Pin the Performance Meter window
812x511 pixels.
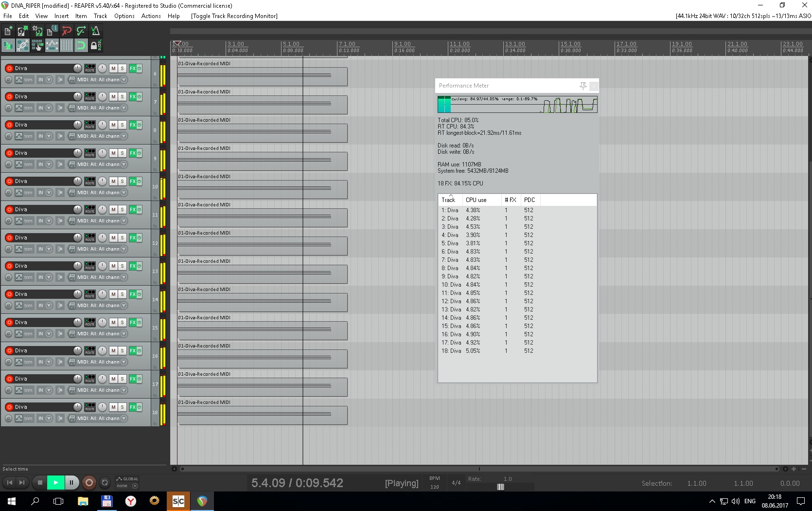583,86
